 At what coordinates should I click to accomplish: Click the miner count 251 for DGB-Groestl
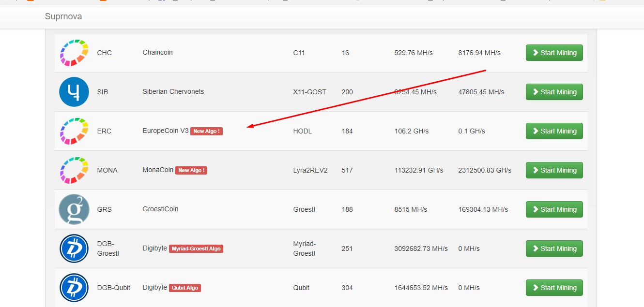[347, 249]
